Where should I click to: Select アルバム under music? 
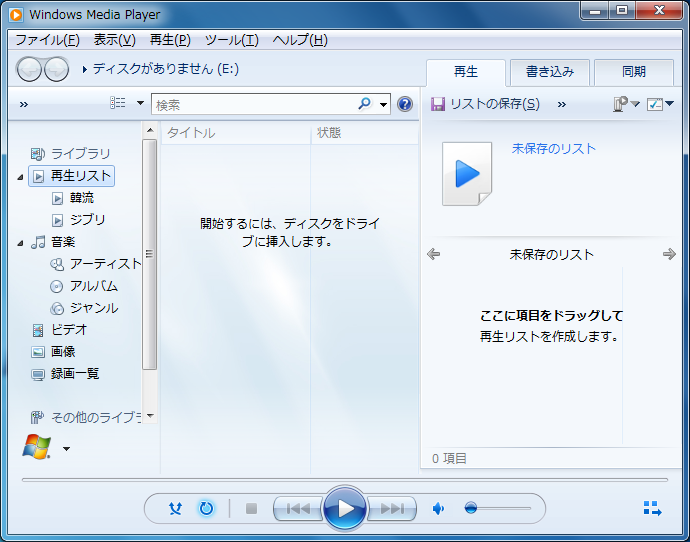pyautogui.click(x=84, y=286)
